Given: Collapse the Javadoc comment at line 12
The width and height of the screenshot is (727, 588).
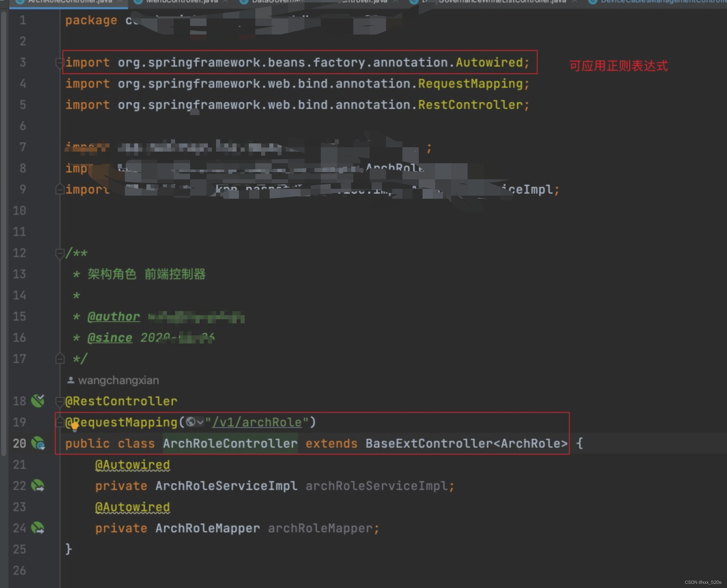Looking at the screenshot, I should [x=60, y=253].
